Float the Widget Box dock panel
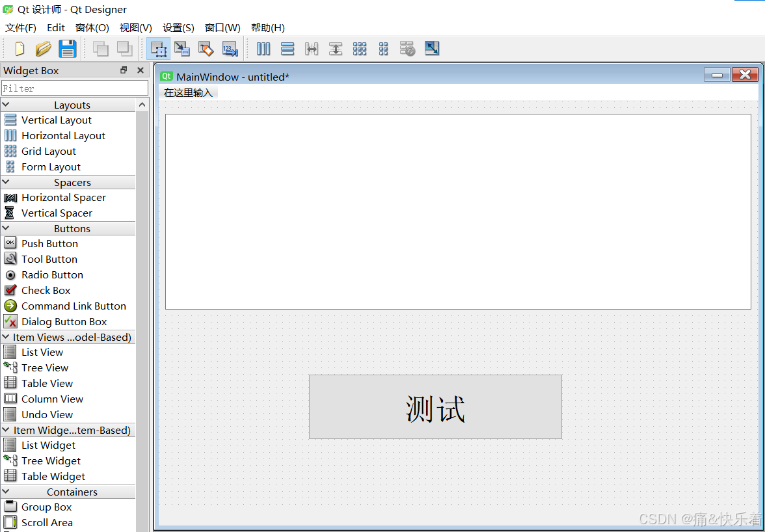This screenshot has width=765, height=532. click(x=124, y=70)
